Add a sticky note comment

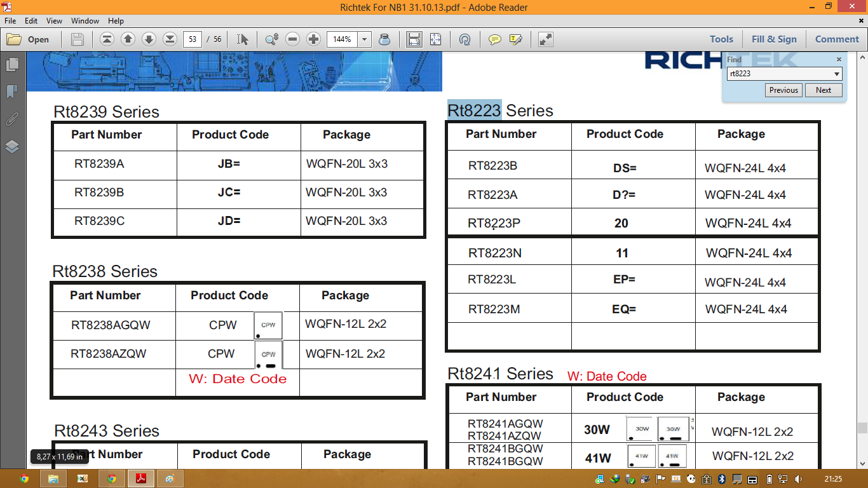point(495,39)
